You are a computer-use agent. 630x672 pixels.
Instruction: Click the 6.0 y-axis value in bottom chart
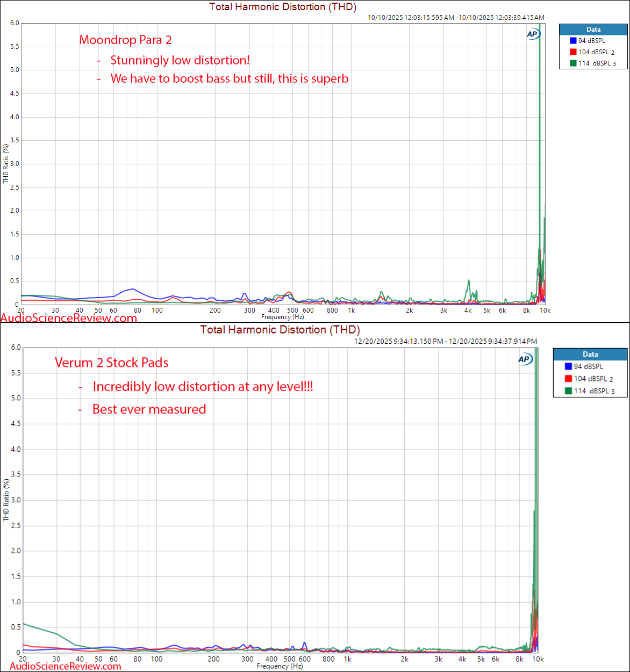16,348
